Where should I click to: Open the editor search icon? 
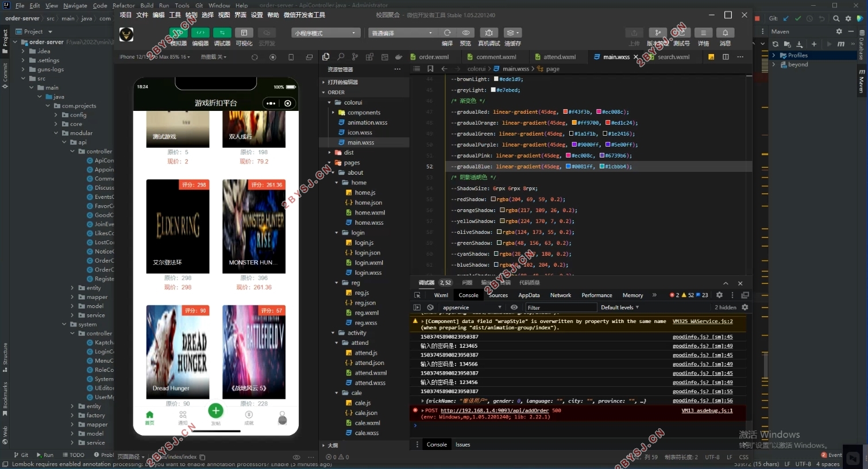341,57
